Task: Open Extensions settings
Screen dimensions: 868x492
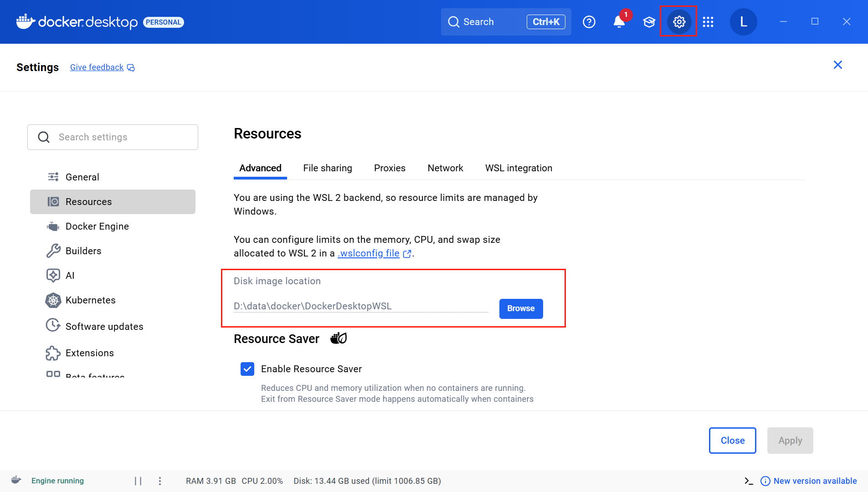Action: coord(113,353)
